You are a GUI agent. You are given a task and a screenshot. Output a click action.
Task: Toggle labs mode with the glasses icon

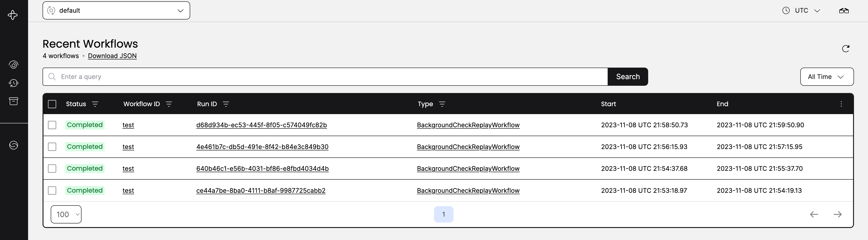point(844,10)
